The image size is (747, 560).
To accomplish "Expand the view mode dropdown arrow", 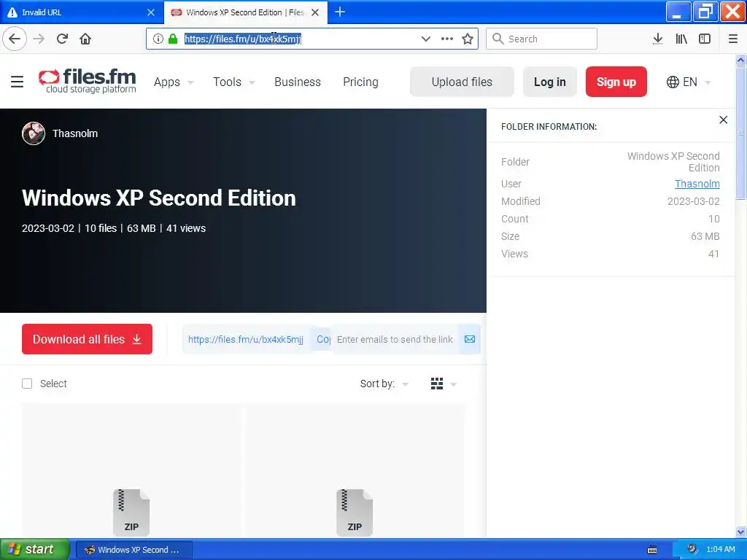I will [453, 384].
